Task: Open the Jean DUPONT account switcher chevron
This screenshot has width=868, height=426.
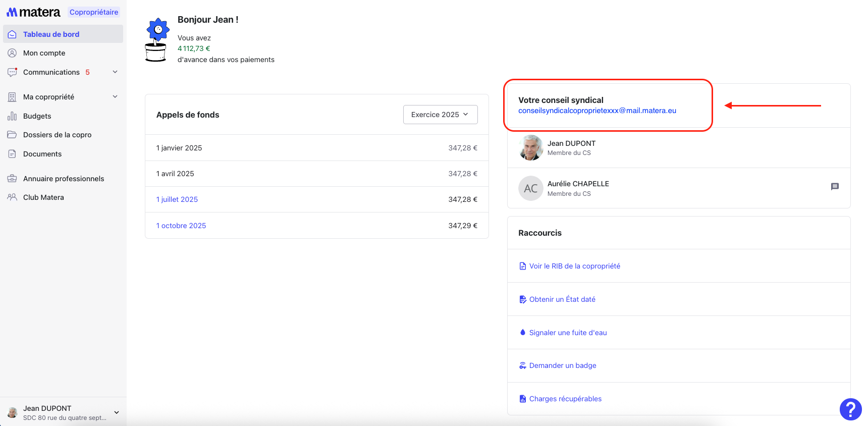Action: pyautogui.click(x=117, y=412)
